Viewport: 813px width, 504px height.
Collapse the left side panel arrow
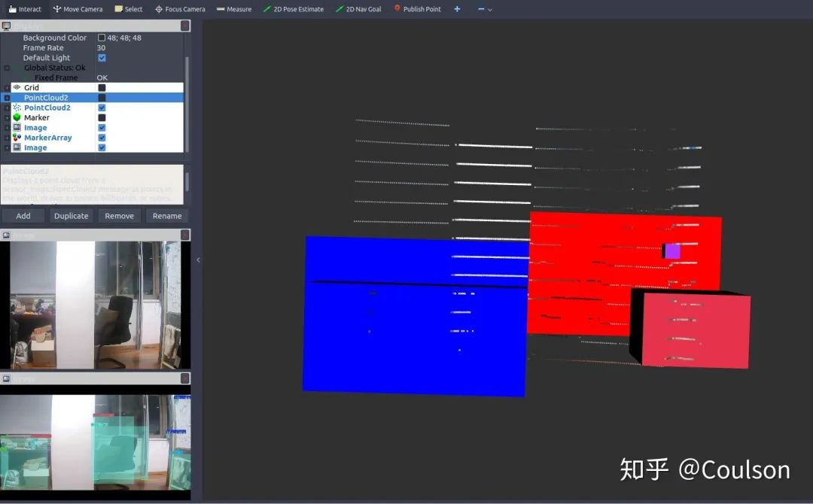[x=198, y=260]
